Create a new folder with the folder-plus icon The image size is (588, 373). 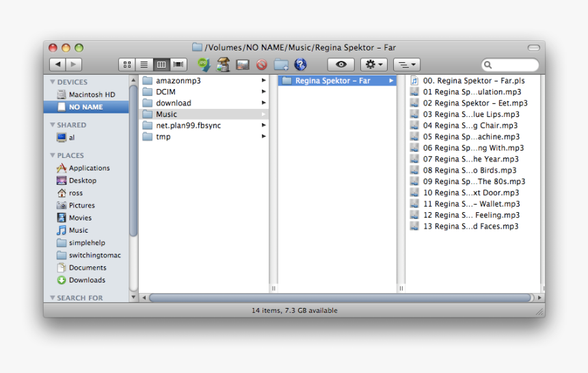281,64
